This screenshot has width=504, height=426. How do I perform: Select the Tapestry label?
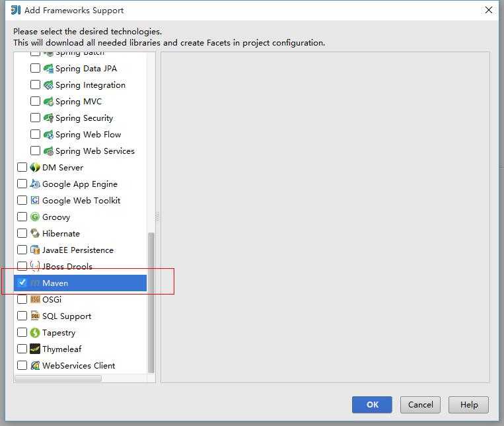click(59, 332)
